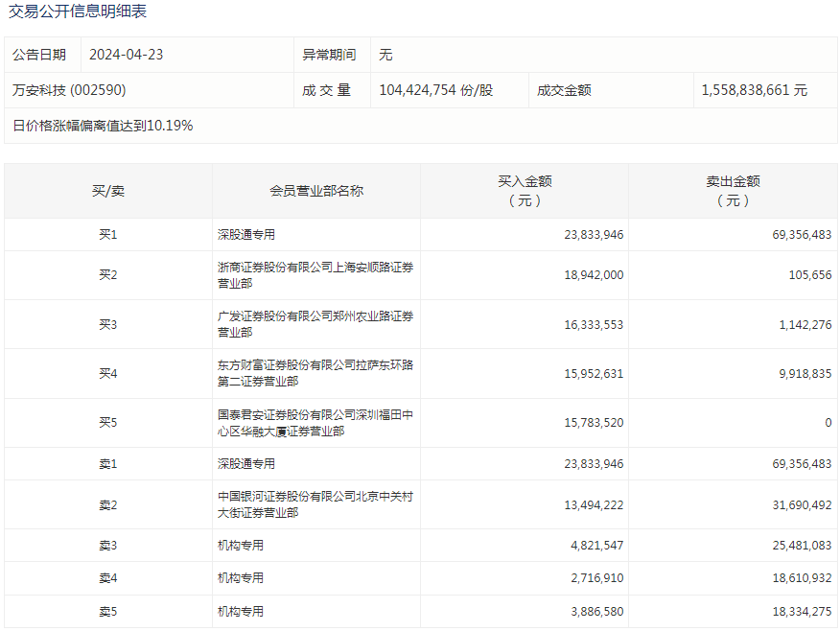Click the 会员营业部名称 column header
840x631 pixels.
(316, 191)
